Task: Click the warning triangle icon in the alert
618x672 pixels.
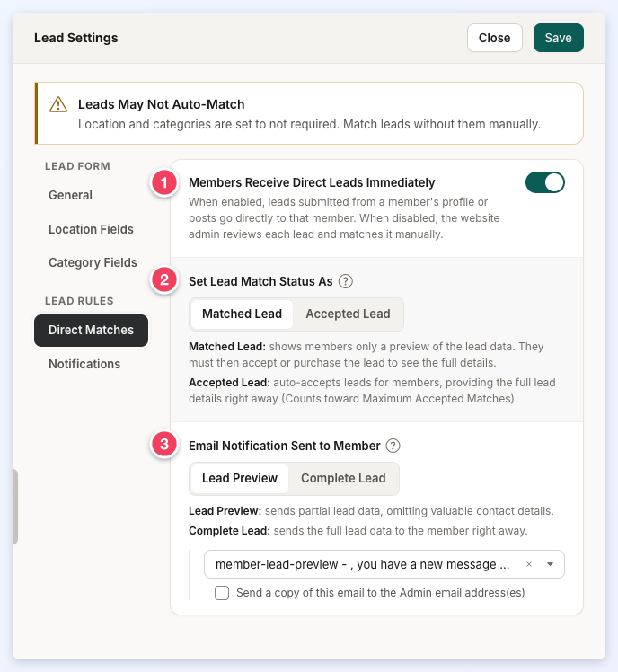Action: click(58, 104)
